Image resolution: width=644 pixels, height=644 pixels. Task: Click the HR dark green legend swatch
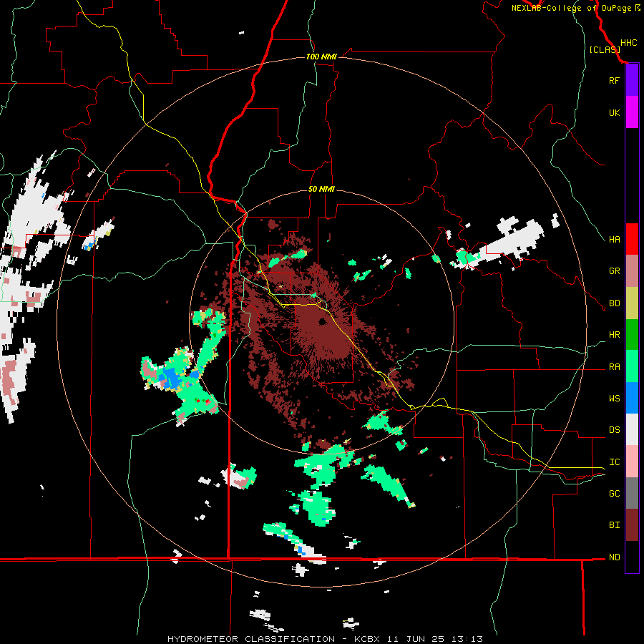(632, 335)
